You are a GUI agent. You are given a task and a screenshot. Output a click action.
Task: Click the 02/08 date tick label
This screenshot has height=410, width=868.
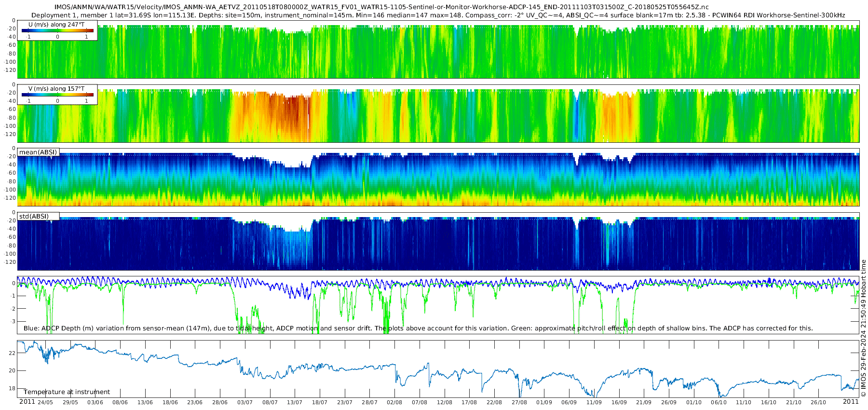click(394, 402)
